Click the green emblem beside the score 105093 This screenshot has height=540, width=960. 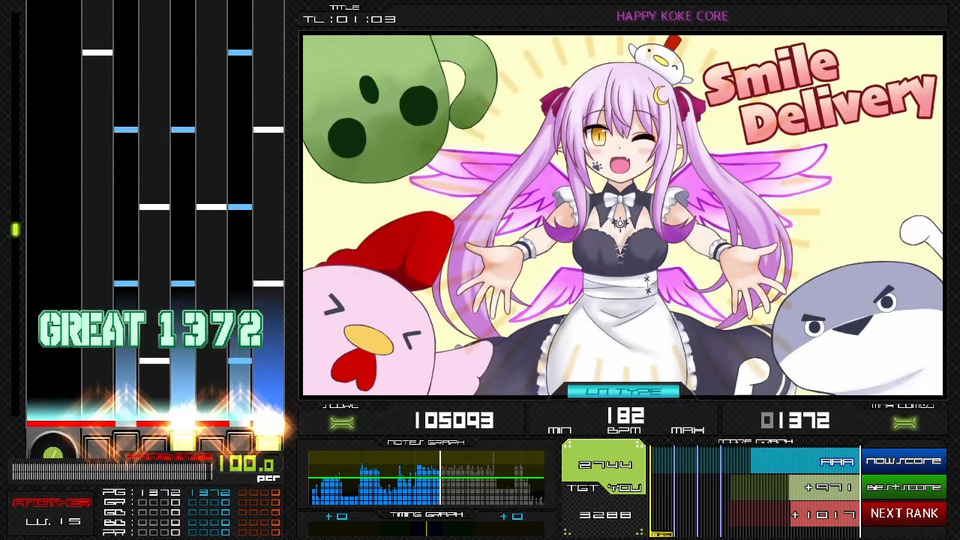click(x=342, y=422)
